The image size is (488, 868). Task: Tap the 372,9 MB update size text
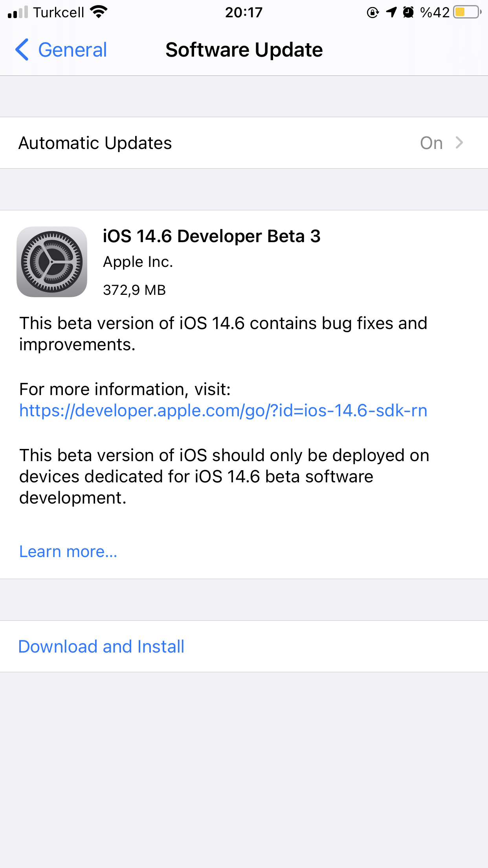click(134, 290)
